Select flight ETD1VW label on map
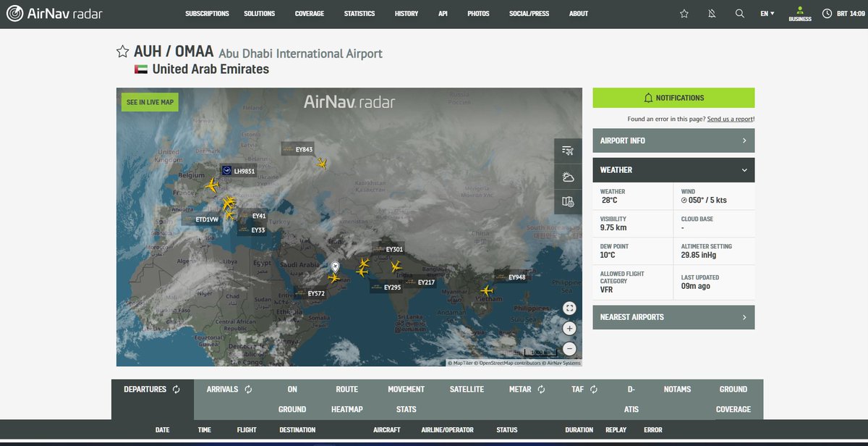 pos(201,219)
